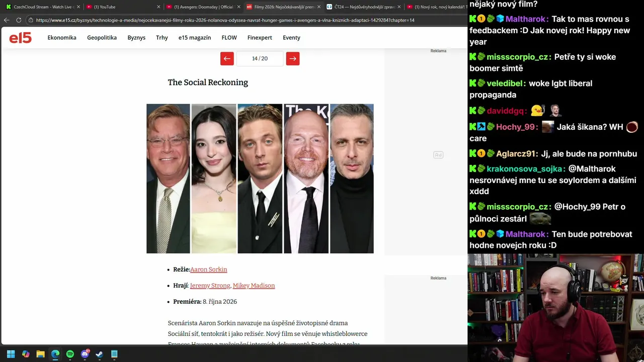Click the 14 / 20 page indicator
Screen dimensions: 644x362
pyautogui.click(x=260, y=58)
